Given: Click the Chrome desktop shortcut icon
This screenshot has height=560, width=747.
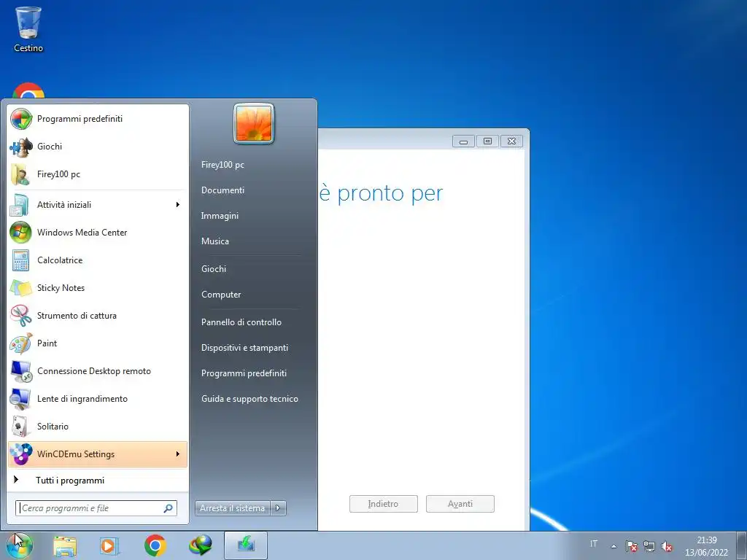Looking at the screenshot, I should tap(28, 91).
